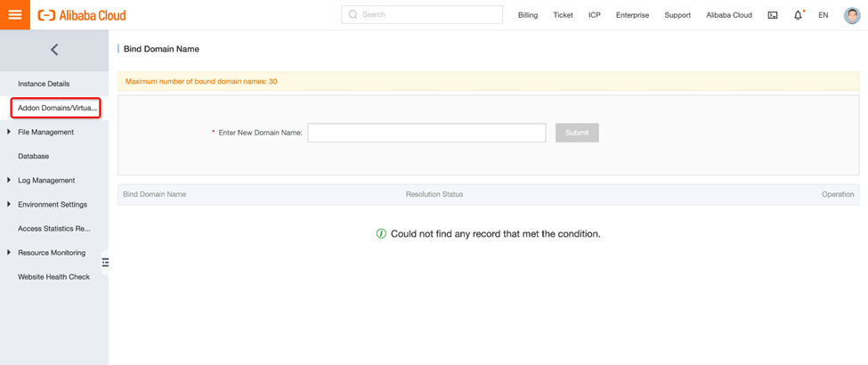Expand the Log Management section
The image size is (868, 365).
9,180
